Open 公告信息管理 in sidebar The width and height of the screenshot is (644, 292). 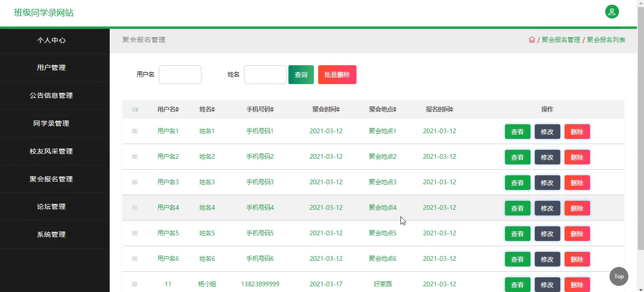51,95
